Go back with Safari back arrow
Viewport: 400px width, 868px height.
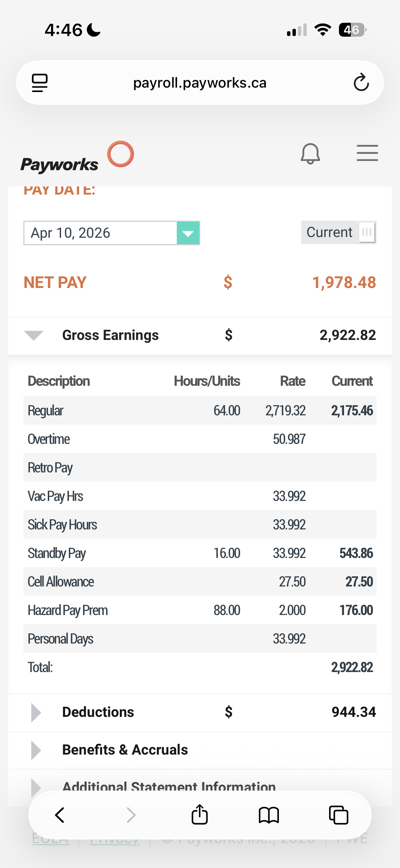pos(60,815)
